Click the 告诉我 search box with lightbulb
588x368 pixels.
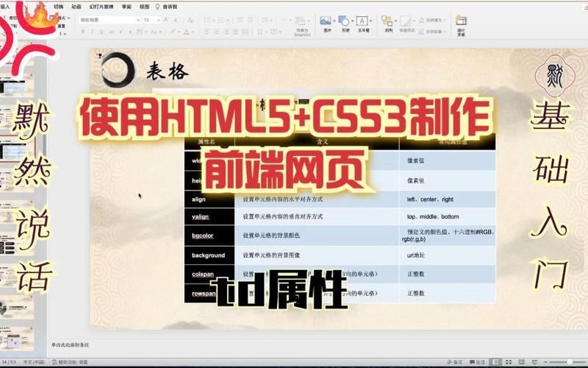point(167,7)
